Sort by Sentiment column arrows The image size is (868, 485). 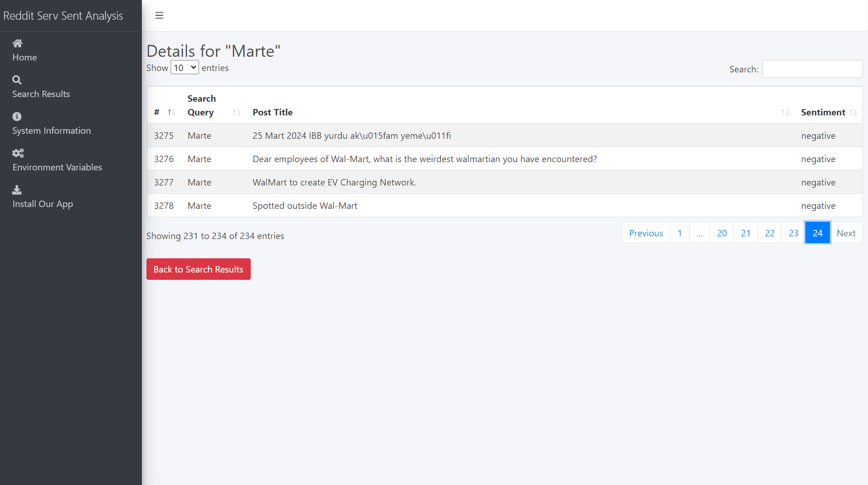(x=853, y=113)
